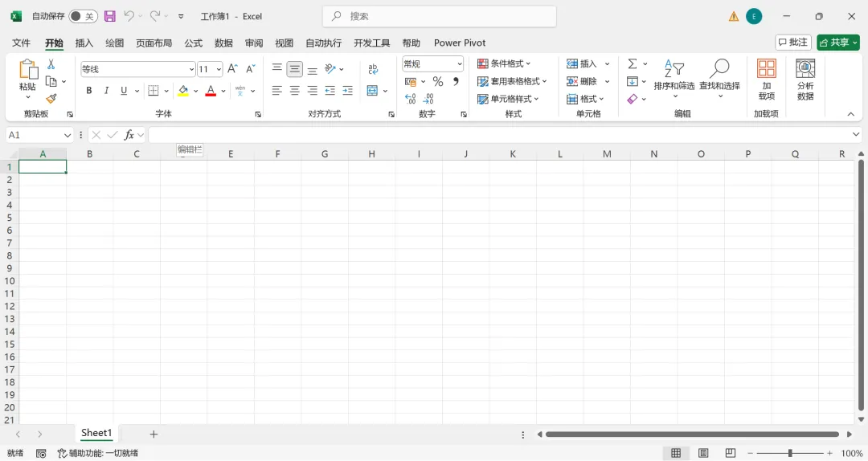This screenshot has height=461, width=868.
Task: Click the Comments (批注) button
Action: coord(793,42)
